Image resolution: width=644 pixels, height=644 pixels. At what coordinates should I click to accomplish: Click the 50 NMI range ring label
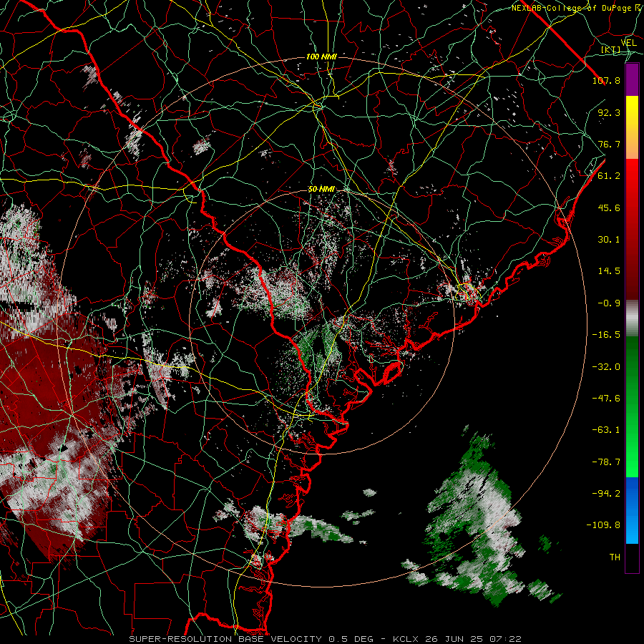pos(321,190)
